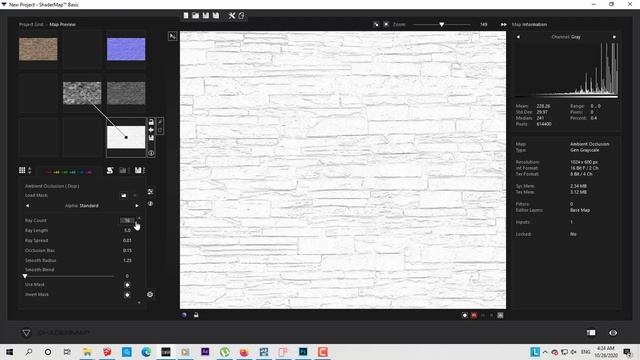Click the properties reset icon beside Load Mask
Viewport: 640px width, 360px height.
pos(150,191)
